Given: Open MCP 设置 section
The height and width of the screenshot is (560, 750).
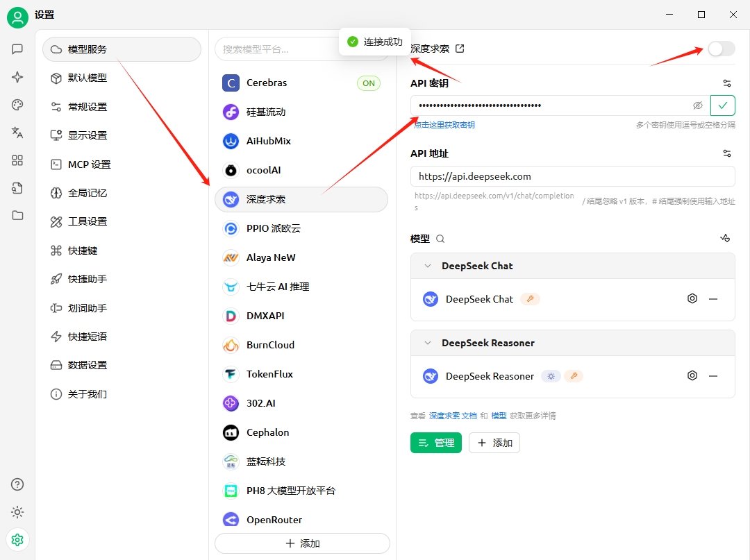Looking at the screenshot, I should click(122, 164).
